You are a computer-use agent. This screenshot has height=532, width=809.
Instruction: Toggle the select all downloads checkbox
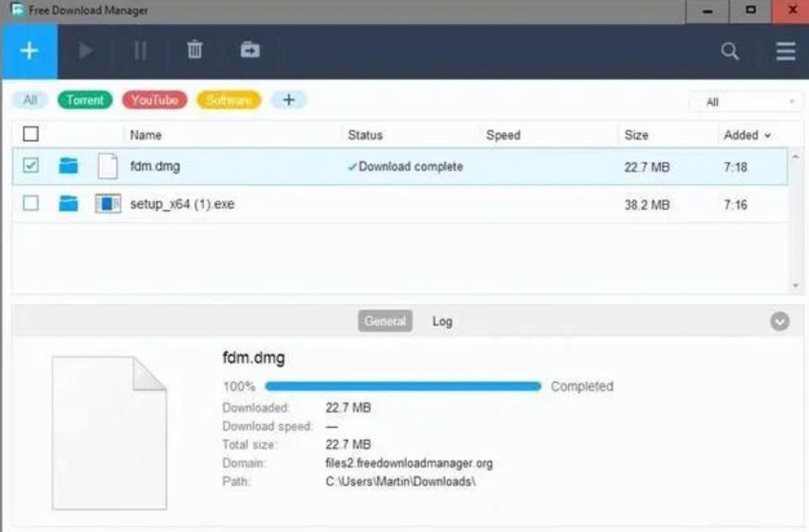(31, 134)
